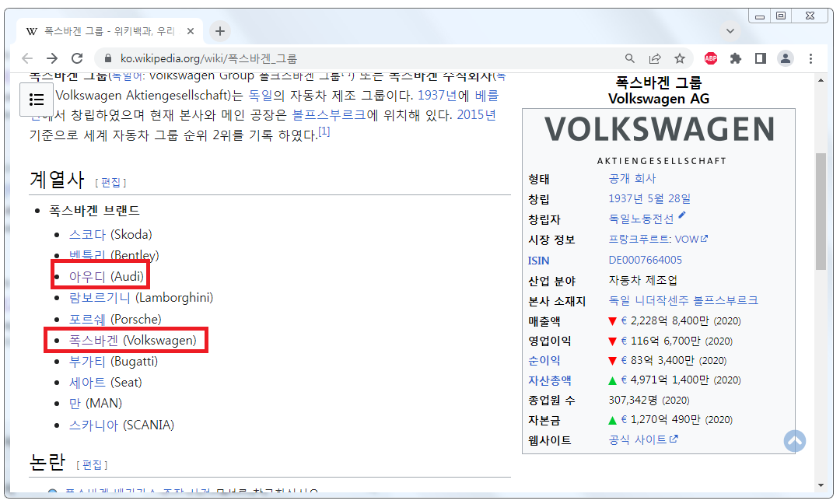
Task: Follow the 2015년 link
Action: [476, 115]
